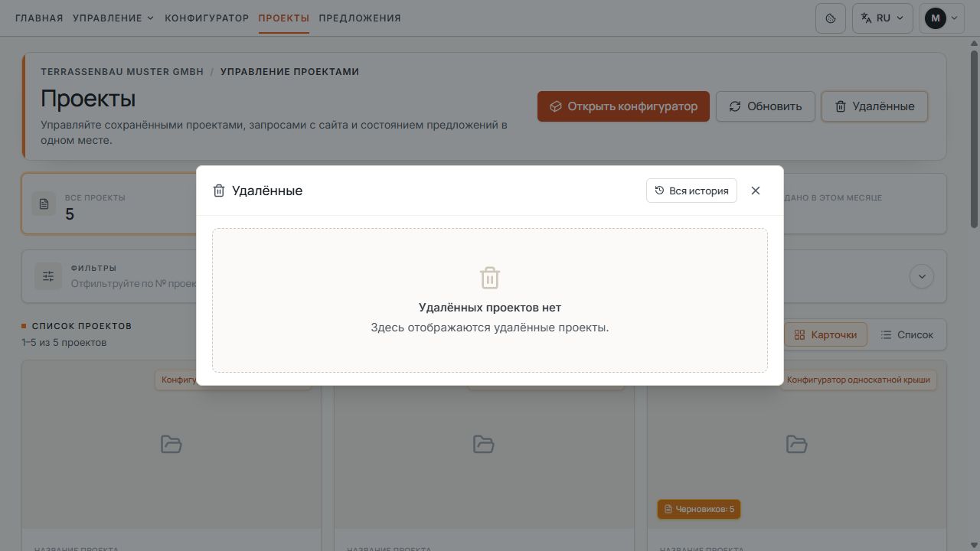Go to the ГЛАВНАЯ nav item
980x551 pixels.
(x=39, y=18)
